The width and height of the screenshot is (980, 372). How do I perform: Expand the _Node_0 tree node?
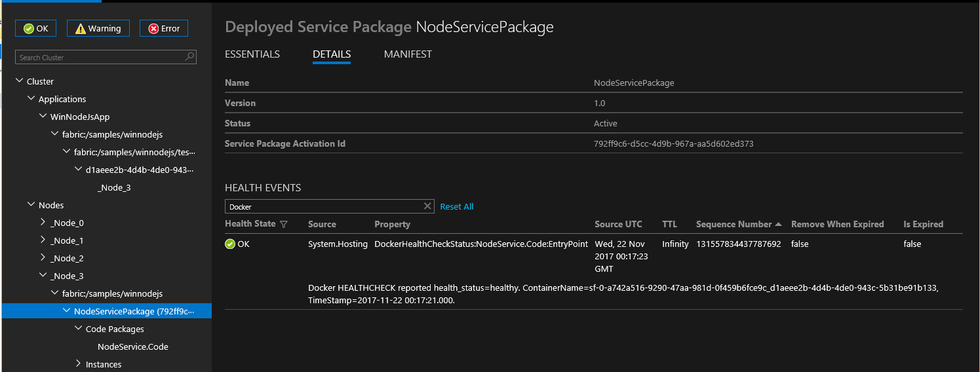click(x=43, y=223)
